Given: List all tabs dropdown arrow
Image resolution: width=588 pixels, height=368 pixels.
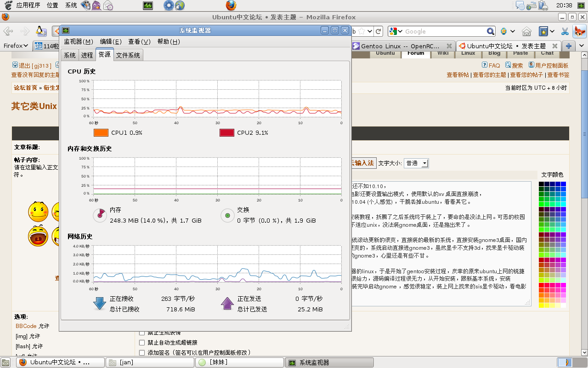Looking at the screenshot, I should [x=582, y=46].
